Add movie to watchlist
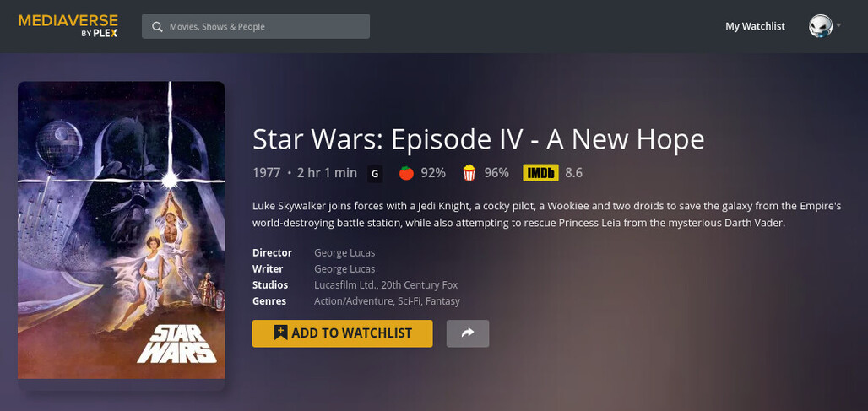Image resolution: width=868 pixels, height=411 pixels. (342, 333)
